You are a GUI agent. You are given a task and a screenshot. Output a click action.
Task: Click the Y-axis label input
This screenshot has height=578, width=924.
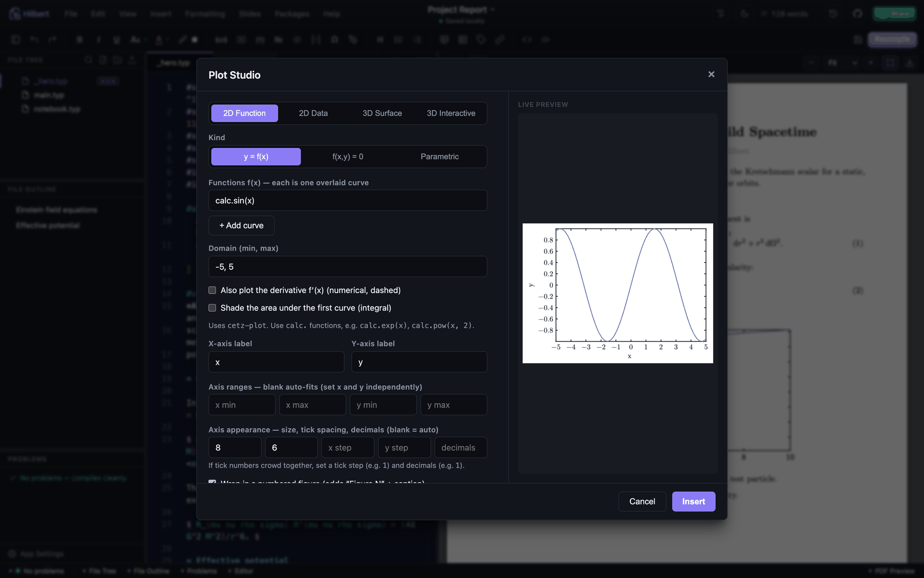(419, 362)
